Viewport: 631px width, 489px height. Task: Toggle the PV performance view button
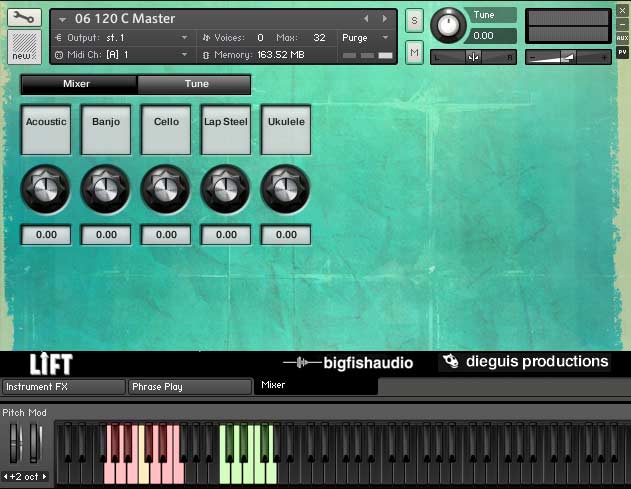[622, 52]
